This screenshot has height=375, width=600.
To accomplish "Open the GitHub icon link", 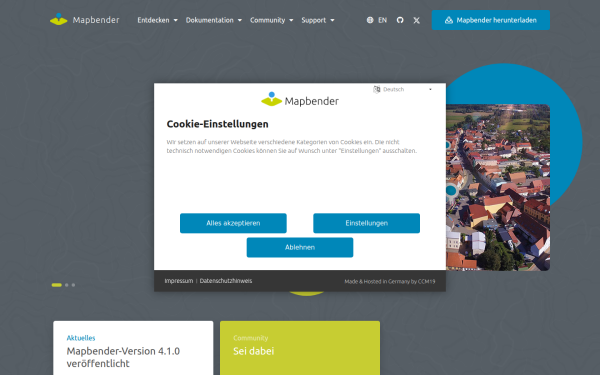I will pos(400,20).
